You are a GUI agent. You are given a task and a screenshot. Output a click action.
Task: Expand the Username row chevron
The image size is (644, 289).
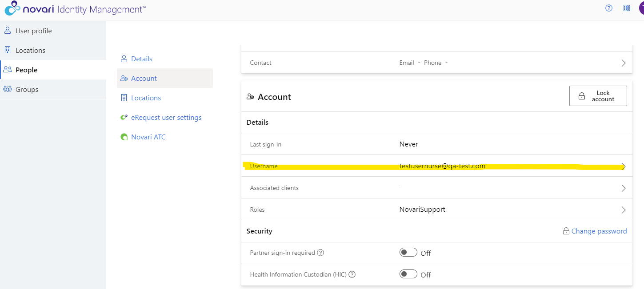click(624, 166)
